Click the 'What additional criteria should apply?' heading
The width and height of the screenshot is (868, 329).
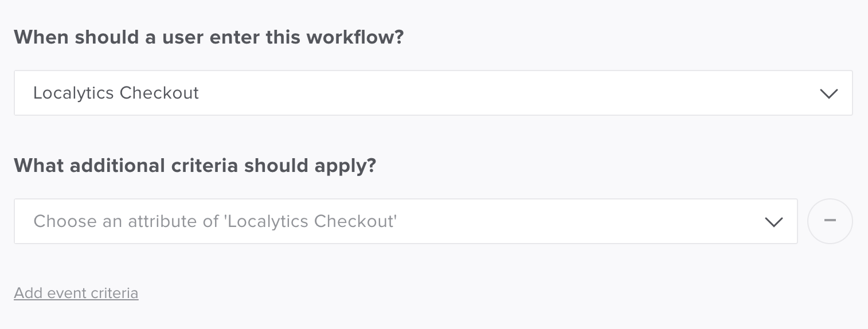(x=195, y=166)
